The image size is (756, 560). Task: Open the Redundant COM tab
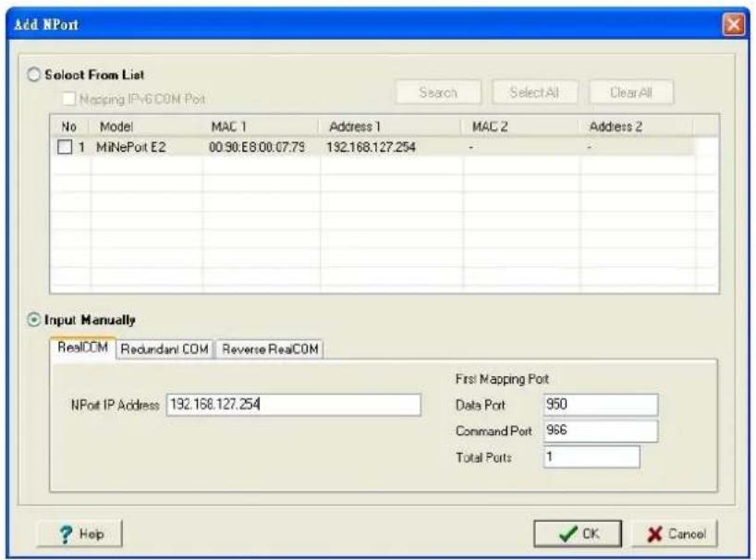point(165,349)
